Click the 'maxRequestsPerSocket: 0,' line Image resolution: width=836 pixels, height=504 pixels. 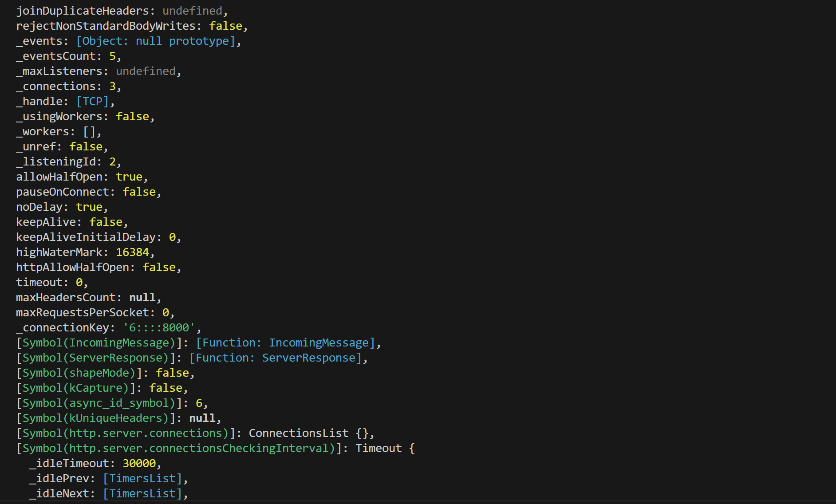[95, 313]
